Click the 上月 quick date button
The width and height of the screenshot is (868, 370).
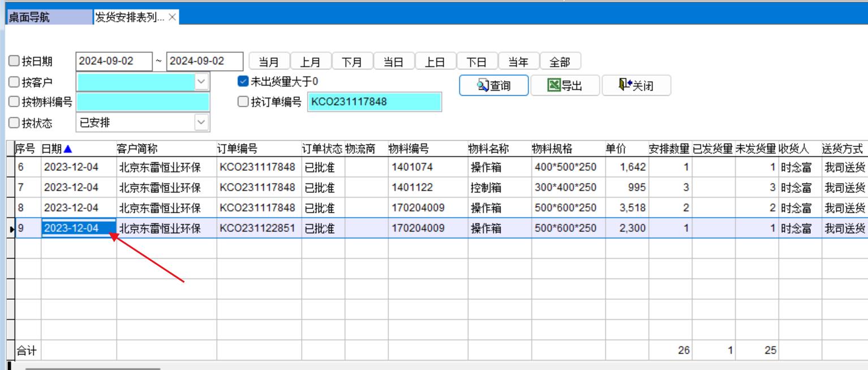310,62
